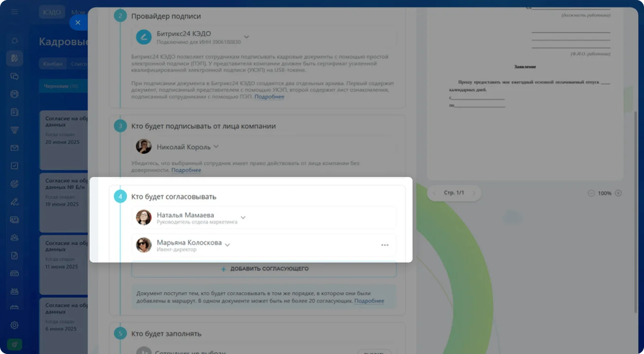The image size is (644, 354).
Task: Select the active document-signing pen icon in sidebar
Action: (x=14, y=58)
